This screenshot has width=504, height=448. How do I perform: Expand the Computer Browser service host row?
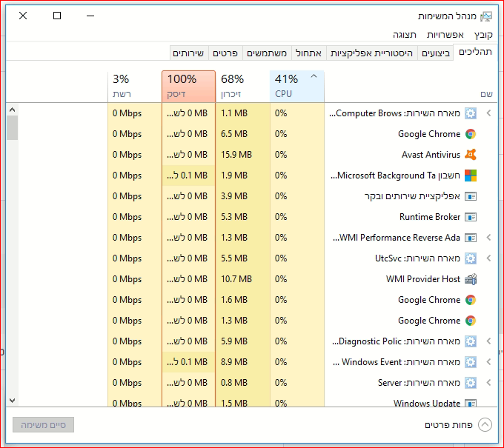(x=488, y=113)
